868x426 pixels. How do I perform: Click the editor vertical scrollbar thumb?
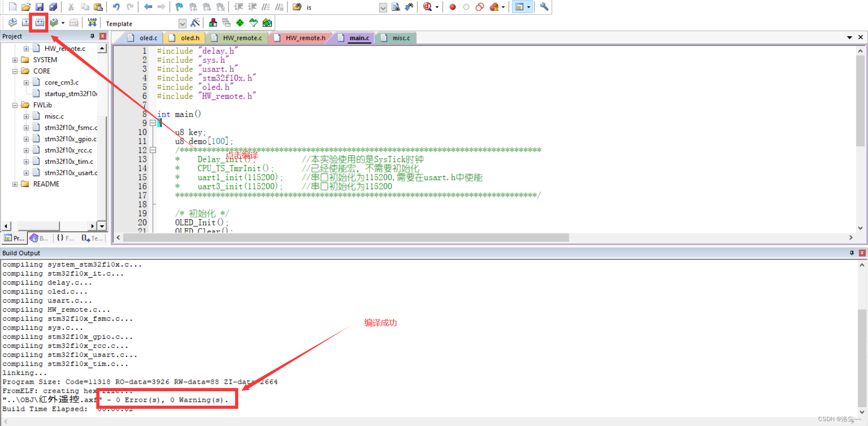[x=860, y=101]
